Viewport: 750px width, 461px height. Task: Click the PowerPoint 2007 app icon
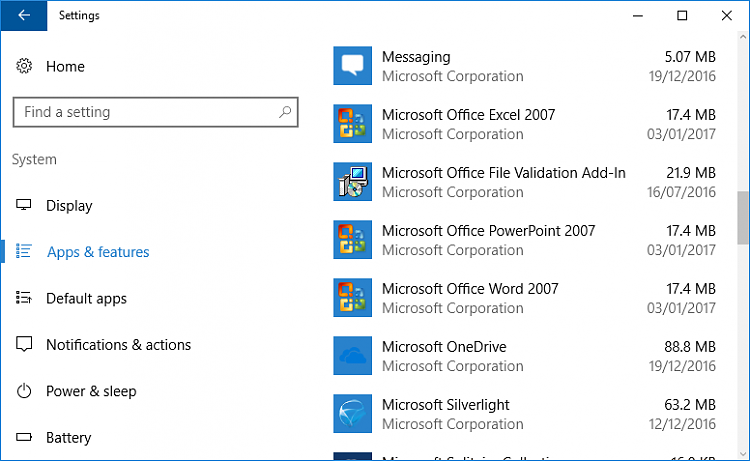click(353, 240)
